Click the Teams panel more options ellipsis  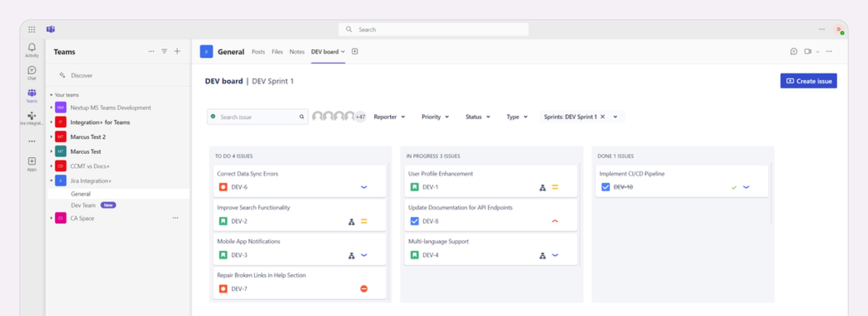(x=151, y=51)
